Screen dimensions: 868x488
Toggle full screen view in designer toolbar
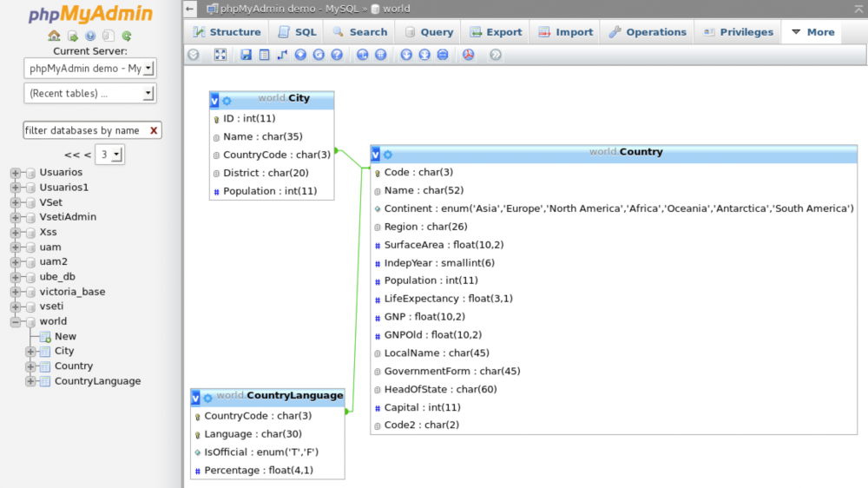[220, 55]
